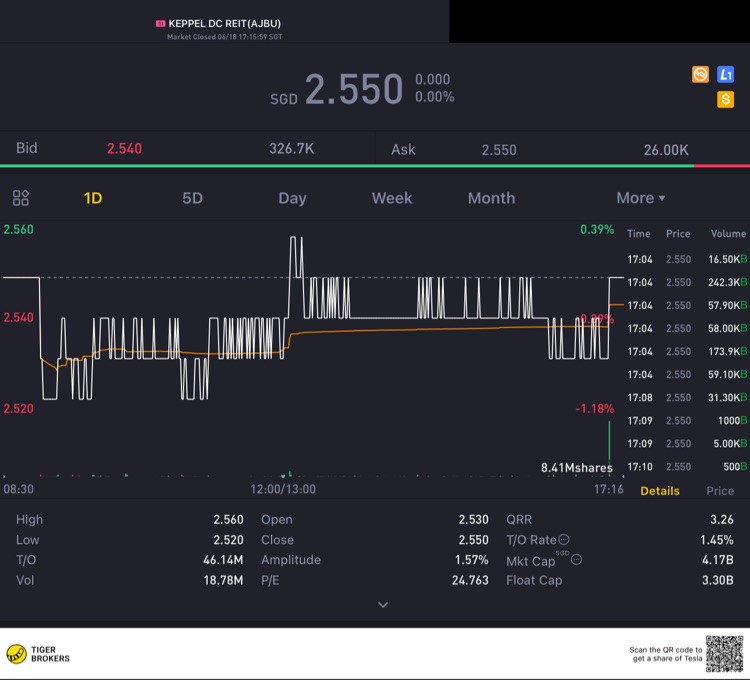The height and width of the screenshot is (680, 750).
Task: Tap the Mkt Cap info icon
Action: (577, 559)
